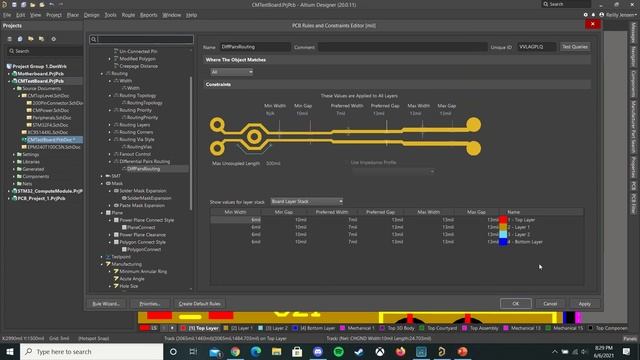Click Cancel in the rules editor
This screenshot has width=640, height=360.
click(x=550, y=304)
